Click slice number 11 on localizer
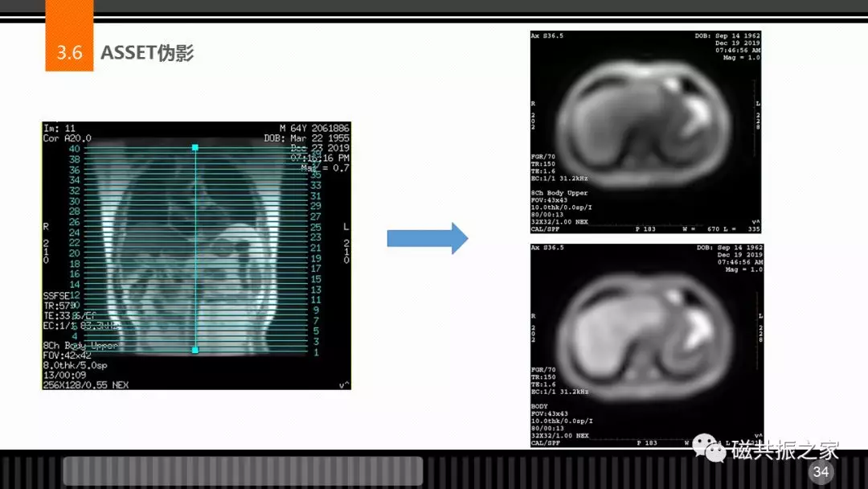 pos(316,300)
